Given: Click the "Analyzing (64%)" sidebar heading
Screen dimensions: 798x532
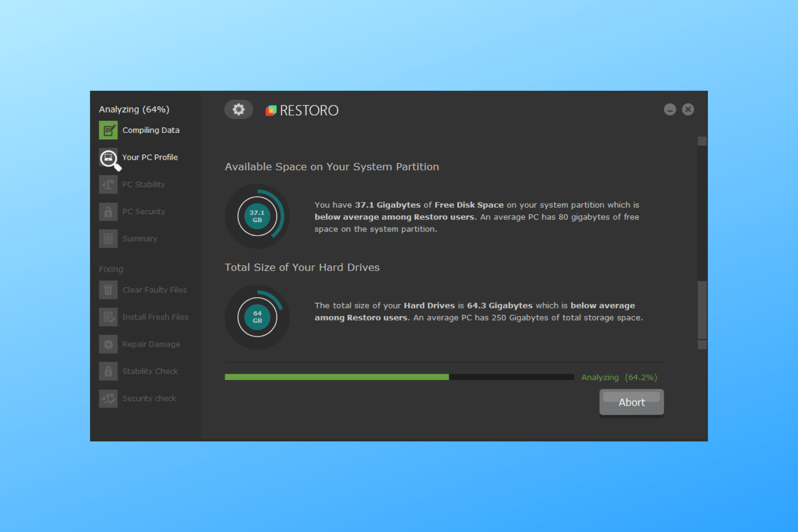Looking at the screenshot, I should coord(134,109).
